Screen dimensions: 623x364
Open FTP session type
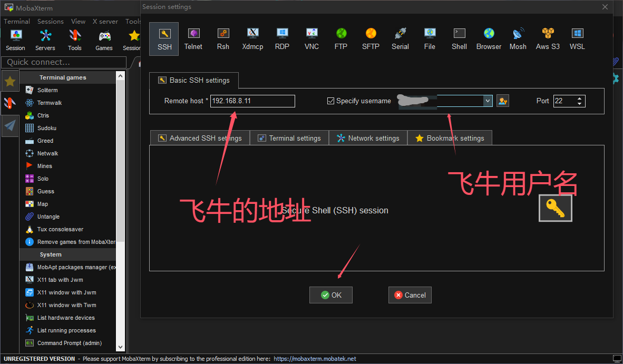point(341,39)
